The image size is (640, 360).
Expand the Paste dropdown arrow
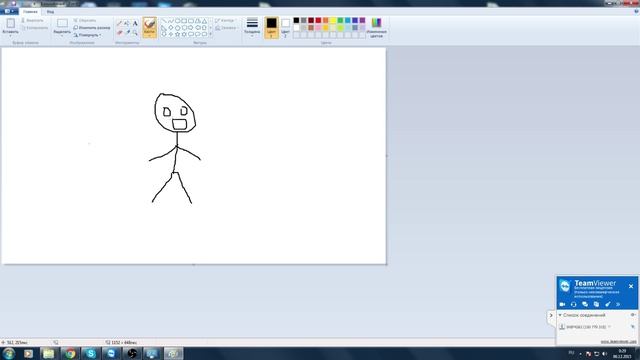point(11,36)
